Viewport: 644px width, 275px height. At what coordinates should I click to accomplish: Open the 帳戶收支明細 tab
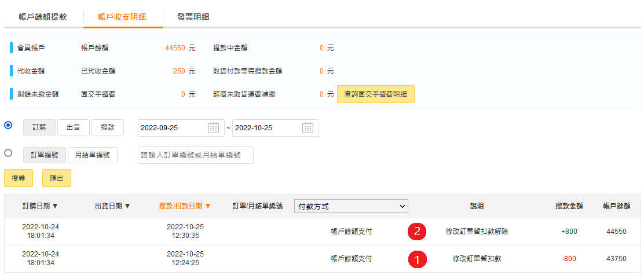tap(122, 17)
